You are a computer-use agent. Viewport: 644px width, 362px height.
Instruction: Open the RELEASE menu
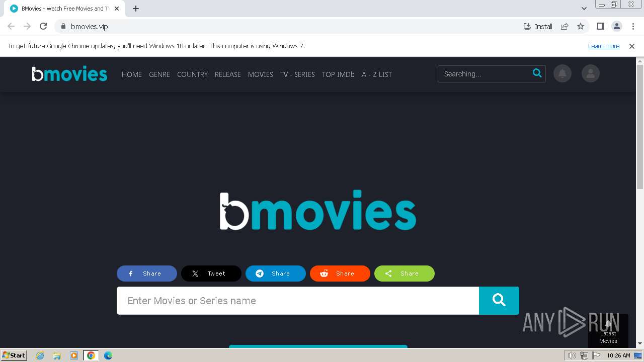pyautogui.click(x=228, y=74)
